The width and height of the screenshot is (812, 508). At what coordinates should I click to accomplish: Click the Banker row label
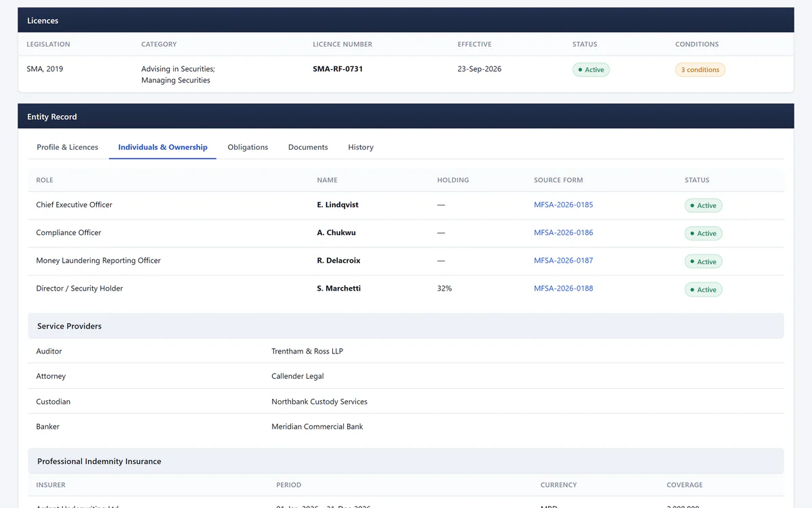[47, 427]
